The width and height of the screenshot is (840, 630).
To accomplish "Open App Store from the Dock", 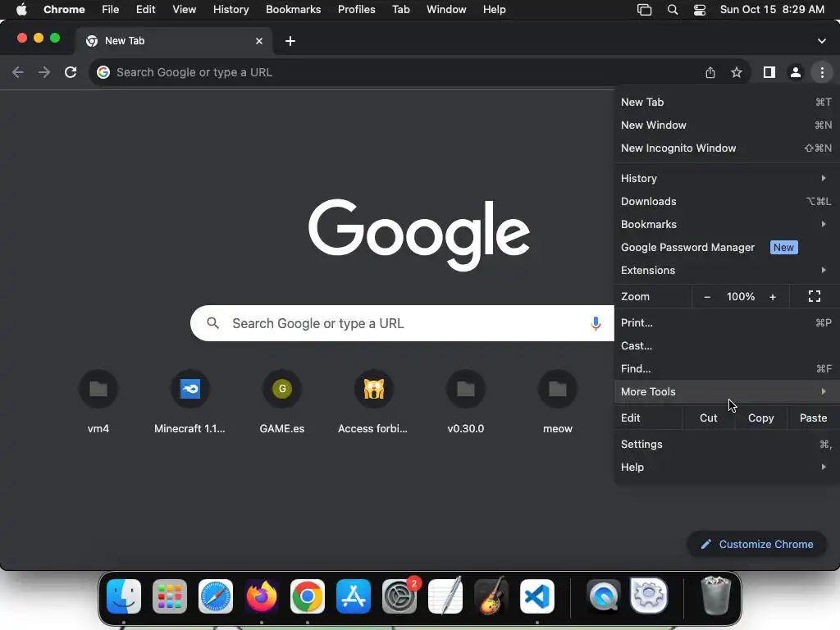I will pos(354,596).
